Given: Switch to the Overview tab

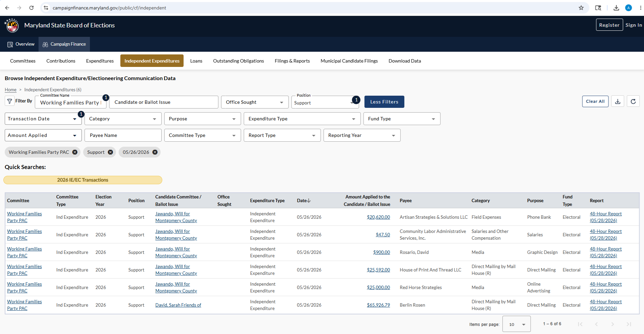Looking at the screenshot, I should click(21, 44).
